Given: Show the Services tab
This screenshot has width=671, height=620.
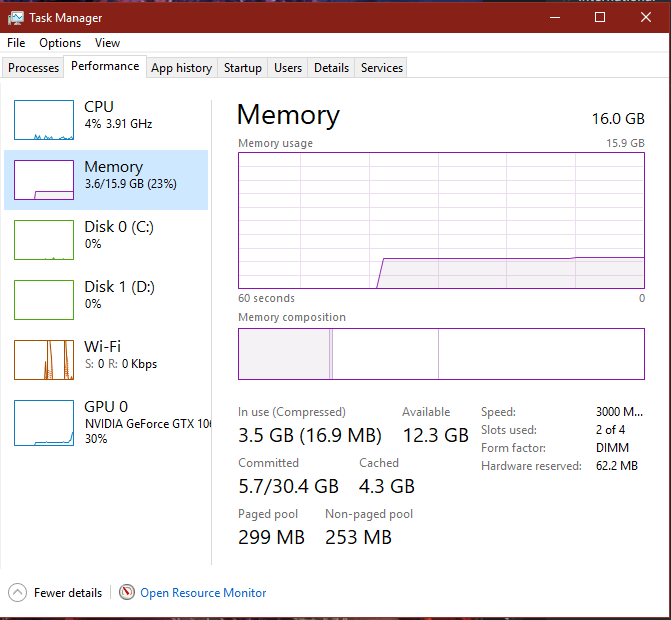Looking at the screenshot, I should pos(382,68).
